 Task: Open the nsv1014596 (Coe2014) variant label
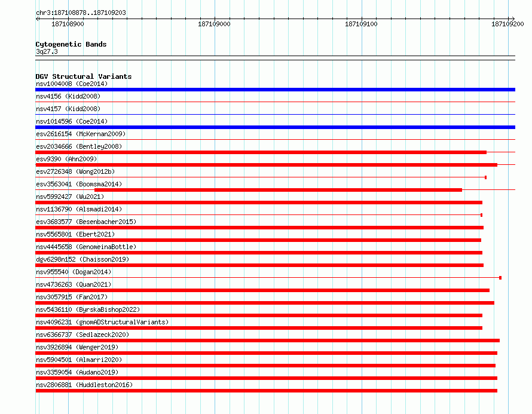point(72,121)
